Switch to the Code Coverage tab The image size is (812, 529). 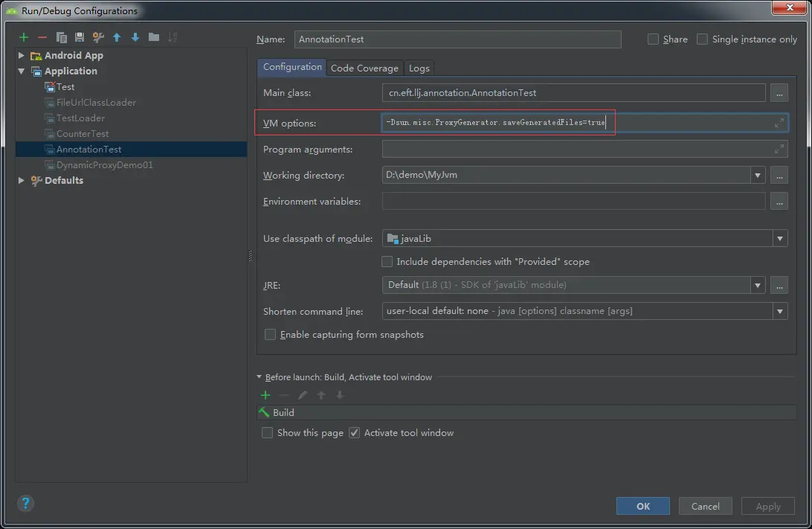click(x=364, y=68)
